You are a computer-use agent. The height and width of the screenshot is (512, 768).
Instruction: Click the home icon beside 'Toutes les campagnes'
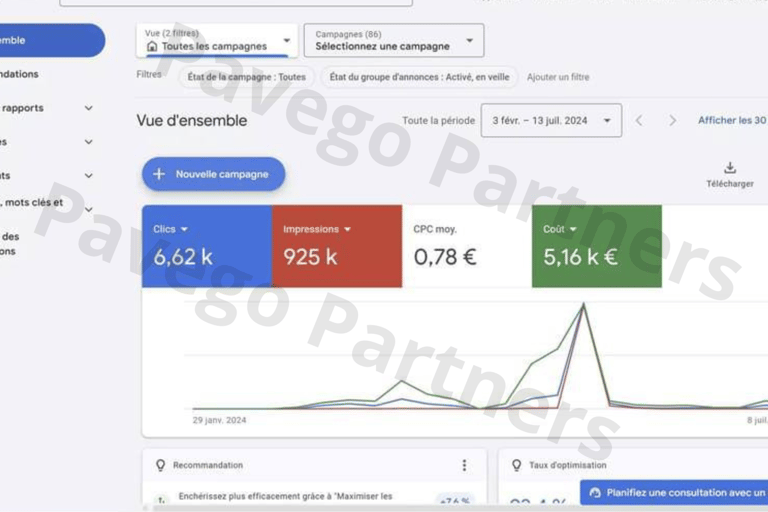[x=152, y=47]
